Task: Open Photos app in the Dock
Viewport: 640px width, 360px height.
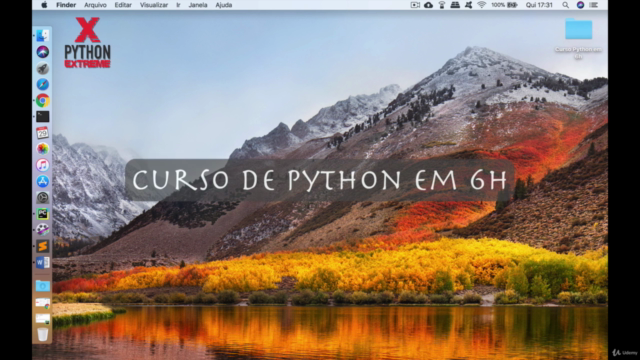Action: click(42, 149)
